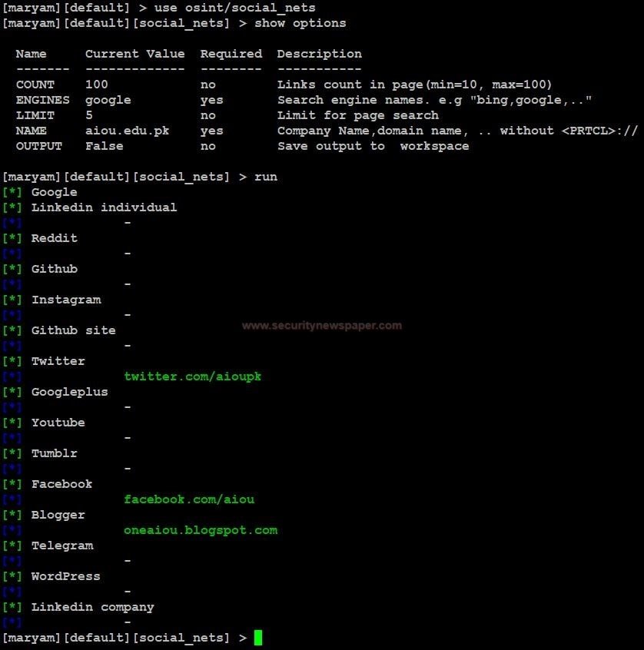Click the COUNT option name
Screen dimensions: 644x650
tap(35, 85)
